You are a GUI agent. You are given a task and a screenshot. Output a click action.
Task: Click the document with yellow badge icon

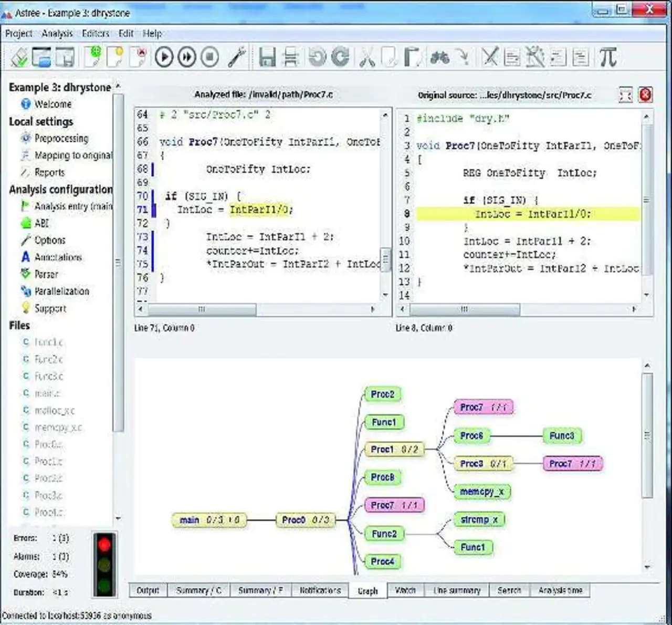115,57
